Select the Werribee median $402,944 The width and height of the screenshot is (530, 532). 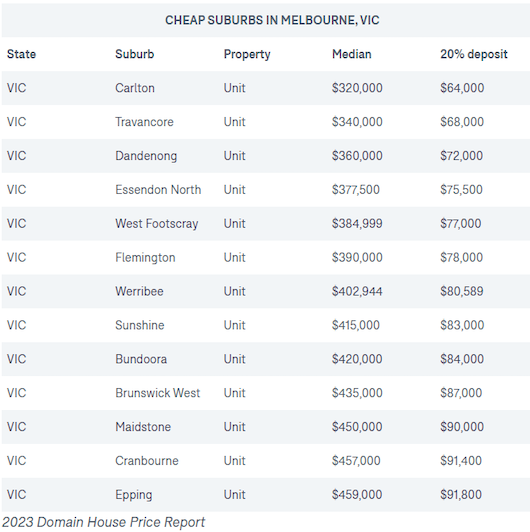click(357, 291)
